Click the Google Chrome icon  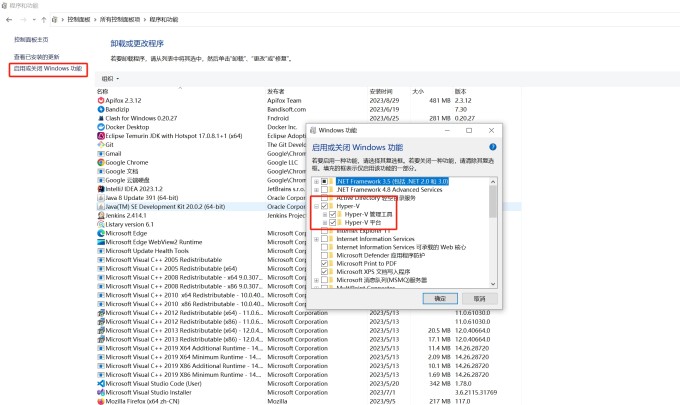tap(101, 162)
